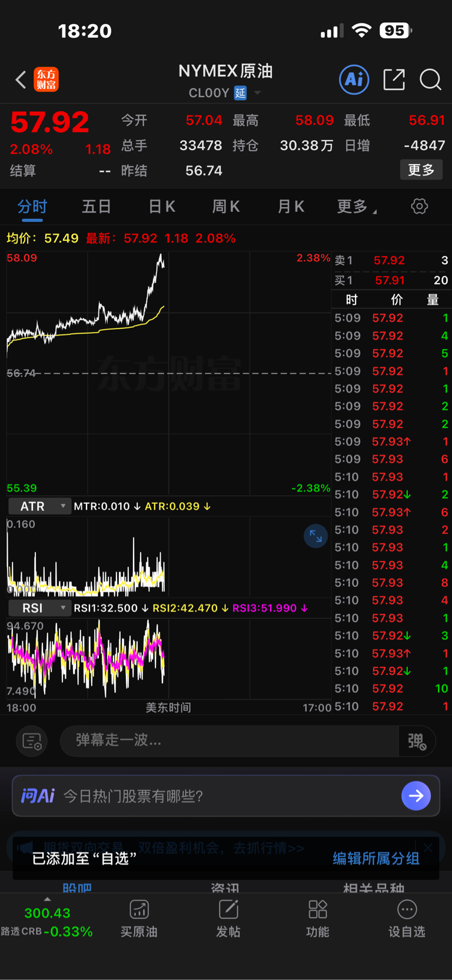The width and height of the screenshot is (452, 980).
Task: Tap the 已添加至"自选" toast message
Action: 84,859
